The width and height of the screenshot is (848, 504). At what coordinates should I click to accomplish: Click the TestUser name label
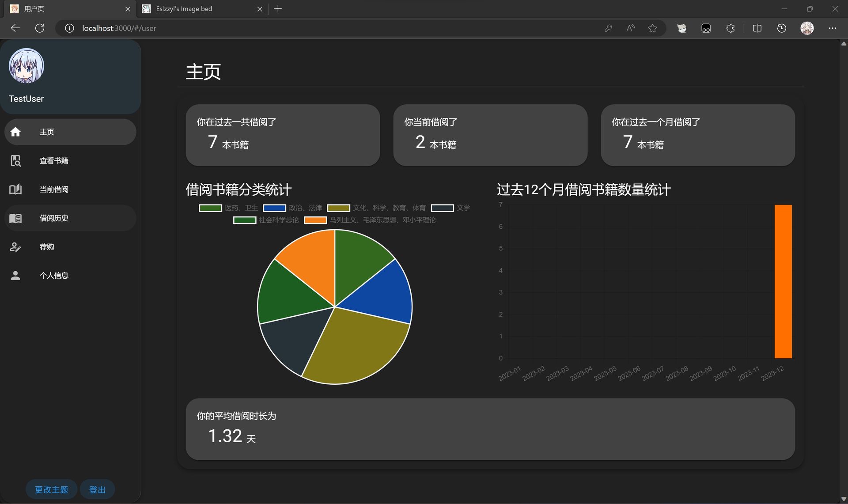click(x=26, y=99)
